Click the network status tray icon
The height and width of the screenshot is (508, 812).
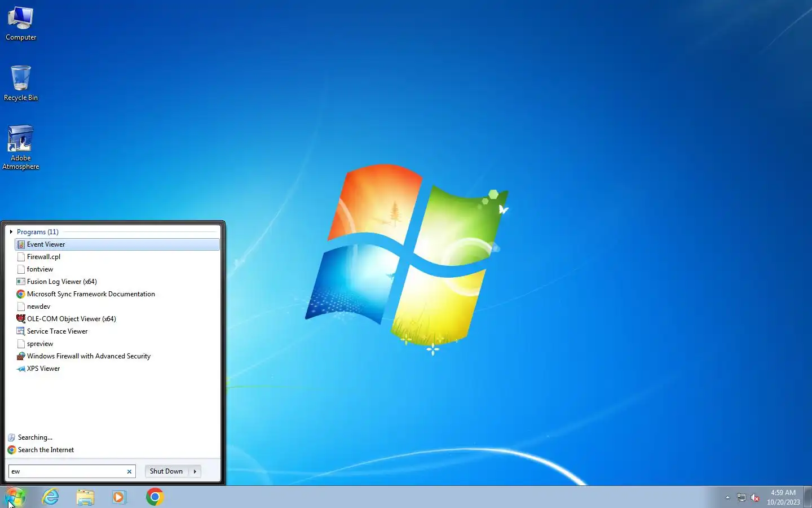click(742, 497)
